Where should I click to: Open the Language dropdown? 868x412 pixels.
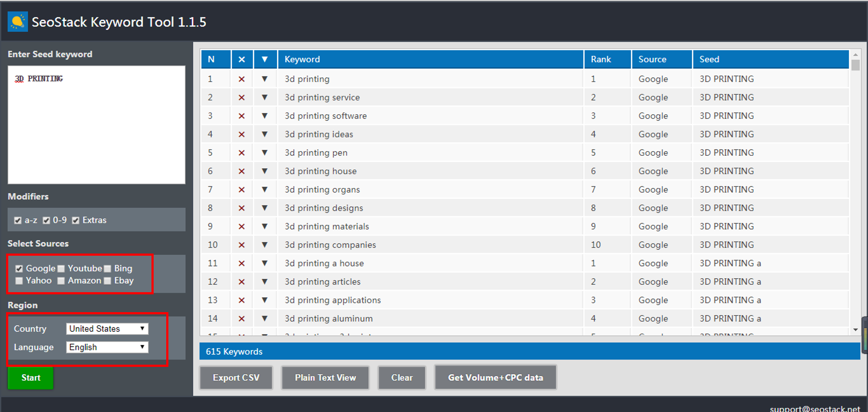(x=107, y=347)
